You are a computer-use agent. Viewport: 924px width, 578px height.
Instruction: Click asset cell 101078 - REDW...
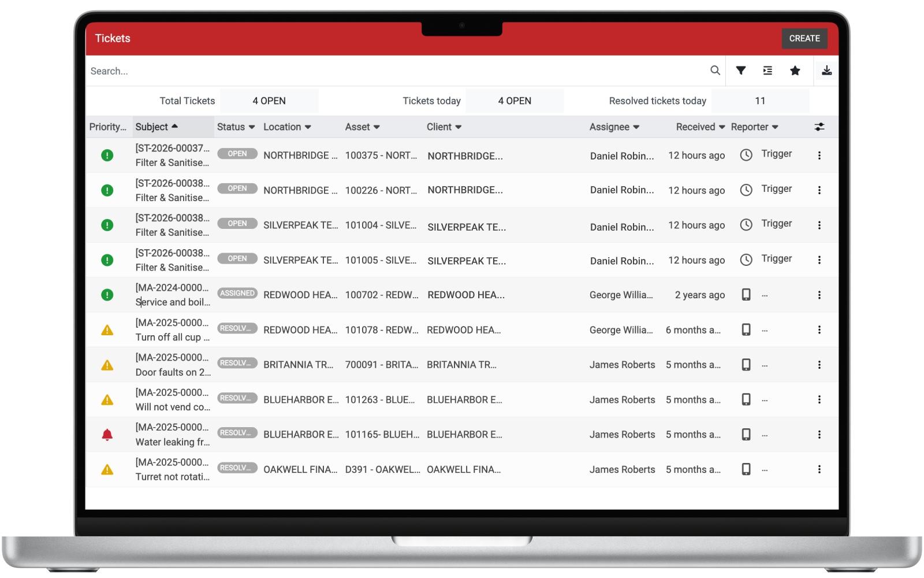pyautogui.click(x=382, y=330)
